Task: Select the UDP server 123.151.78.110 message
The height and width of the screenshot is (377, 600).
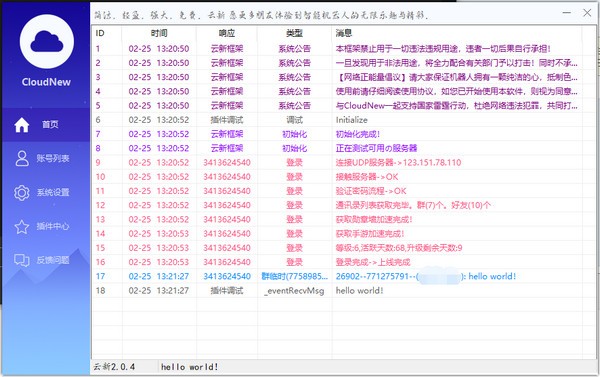Action: 398,162
